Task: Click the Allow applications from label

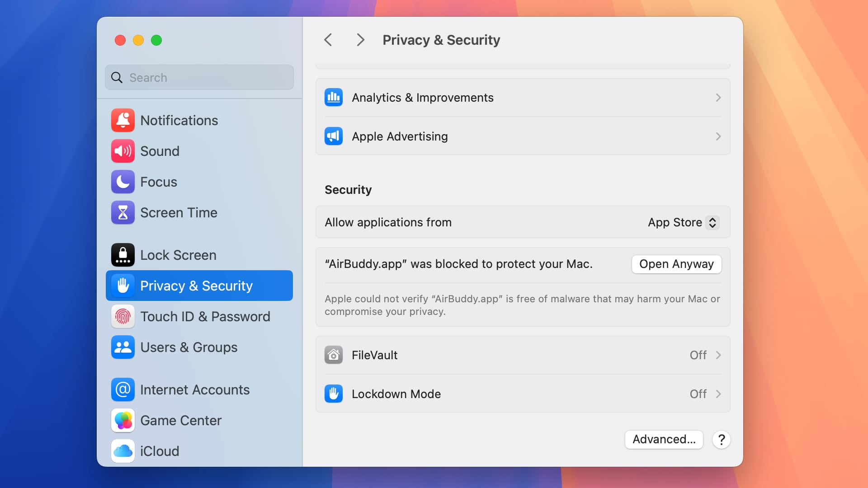Action: [388, 222]
